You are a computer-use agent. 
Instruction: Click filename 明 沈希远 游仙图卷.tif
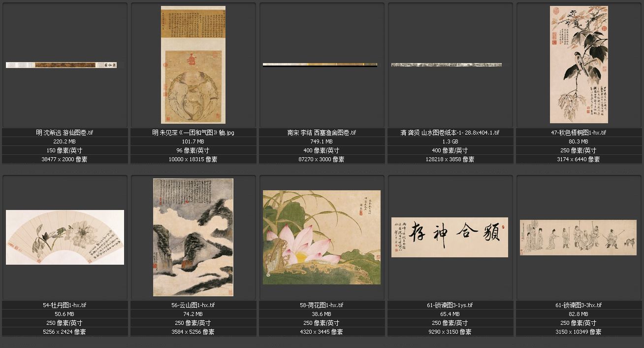tap(65, 133)
